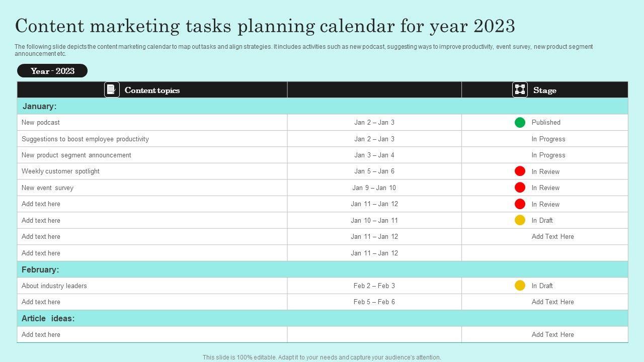The height and width of the screenshot is (362, 644).
Task: Click Add Text Here in Feb 5 row stage
Action: tap(552, 302)
